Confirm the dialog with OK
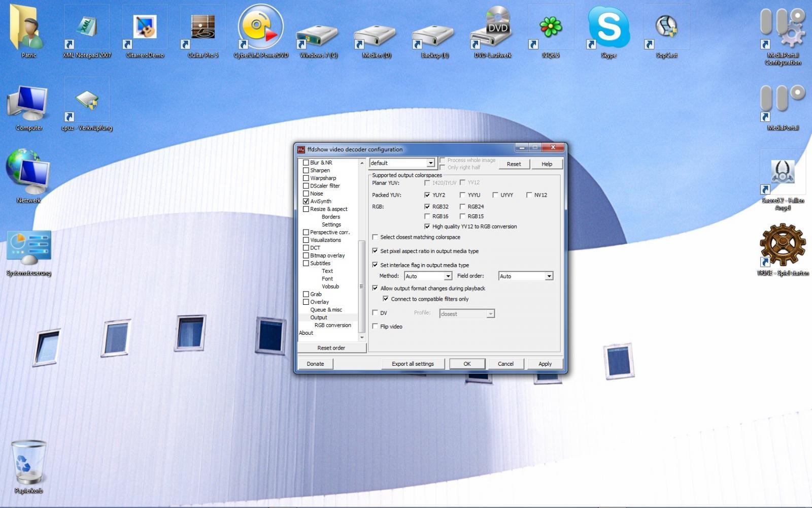The width and height of the screenshot is (812, 508). point(467,364)
